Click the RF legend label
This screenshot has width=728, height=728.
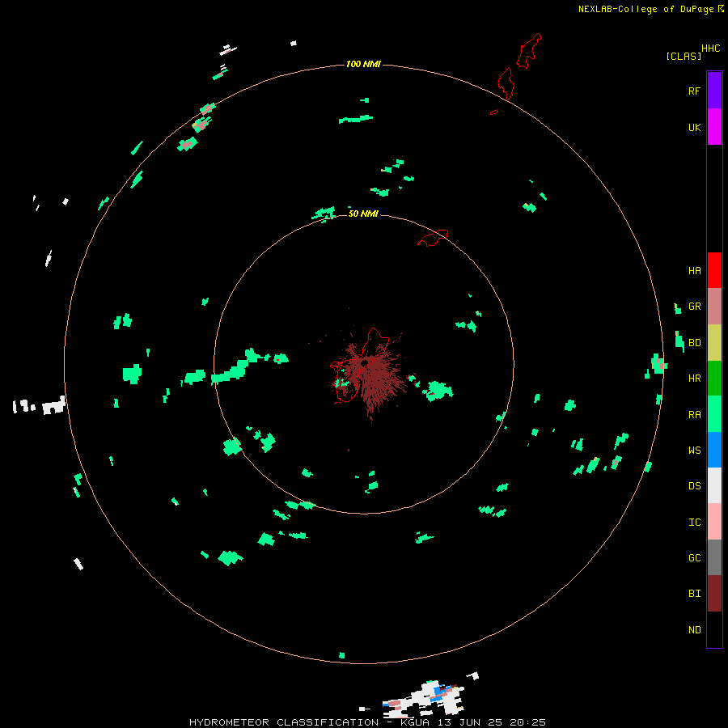tap(694, 91)
